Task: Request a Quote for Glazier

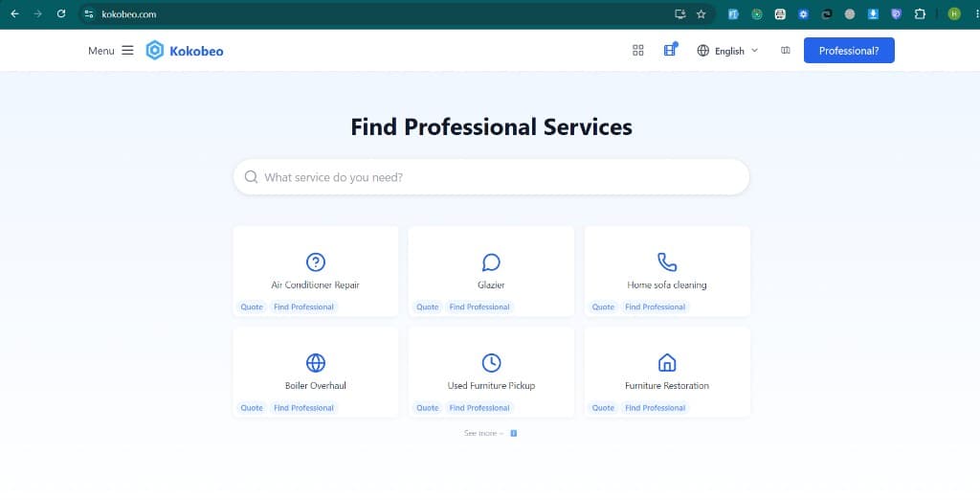Action: (x=428, y=307)
